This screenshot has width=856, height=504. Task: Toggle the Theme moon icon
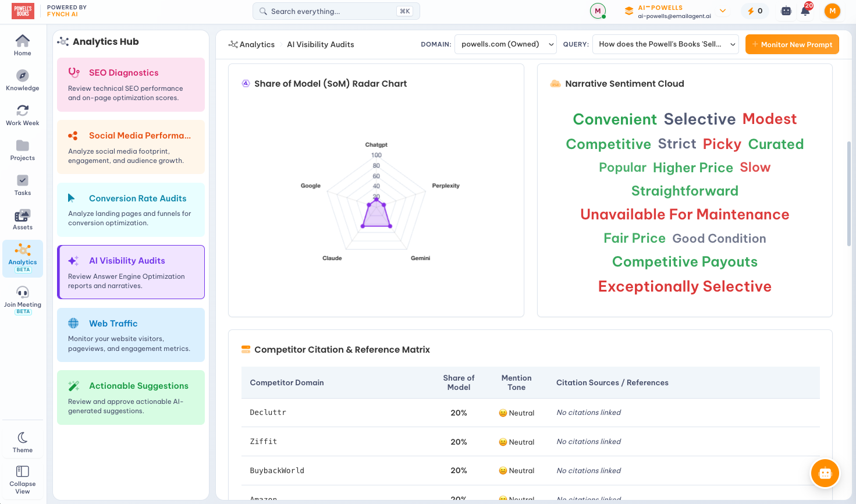tap(23, 438)
